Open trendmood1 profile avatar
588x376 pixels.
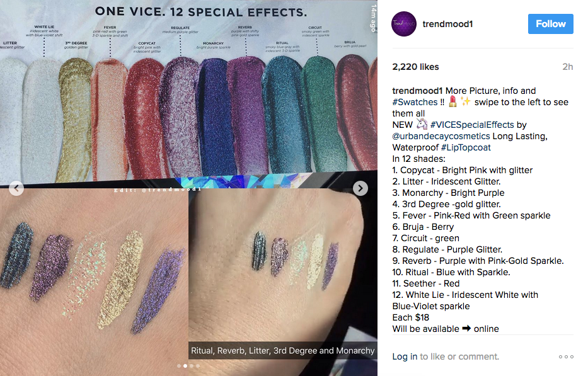pos(404,24)
